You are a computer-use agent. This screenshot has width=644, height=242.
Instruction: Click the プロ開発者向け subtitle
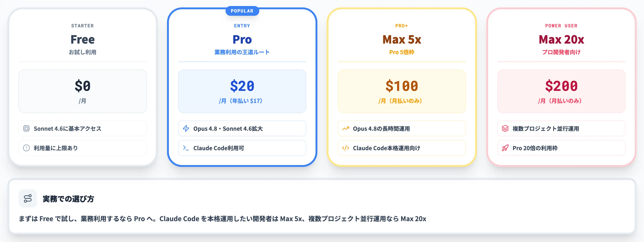[x=561, y=52]
